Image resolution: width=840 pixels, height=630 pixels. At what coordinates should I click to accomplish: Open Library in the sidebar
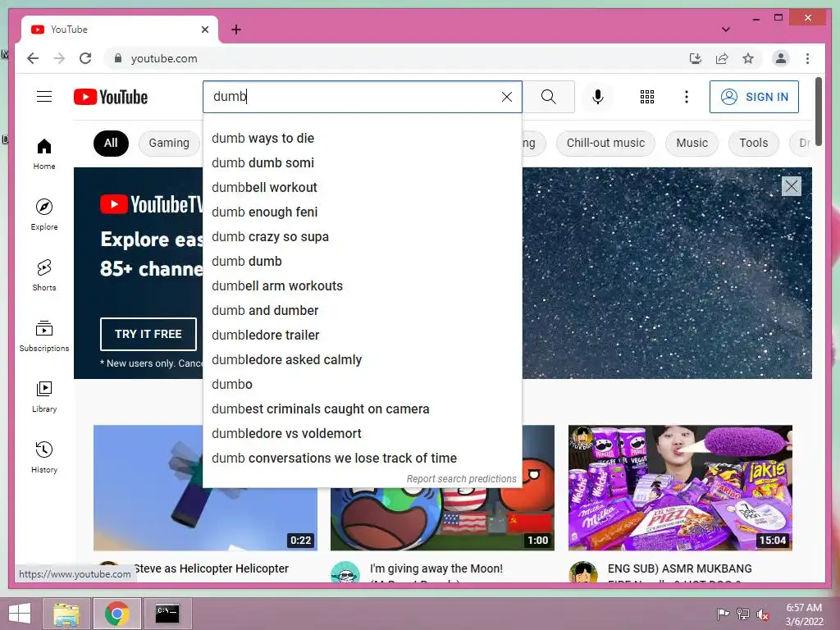tap(44, 397)
